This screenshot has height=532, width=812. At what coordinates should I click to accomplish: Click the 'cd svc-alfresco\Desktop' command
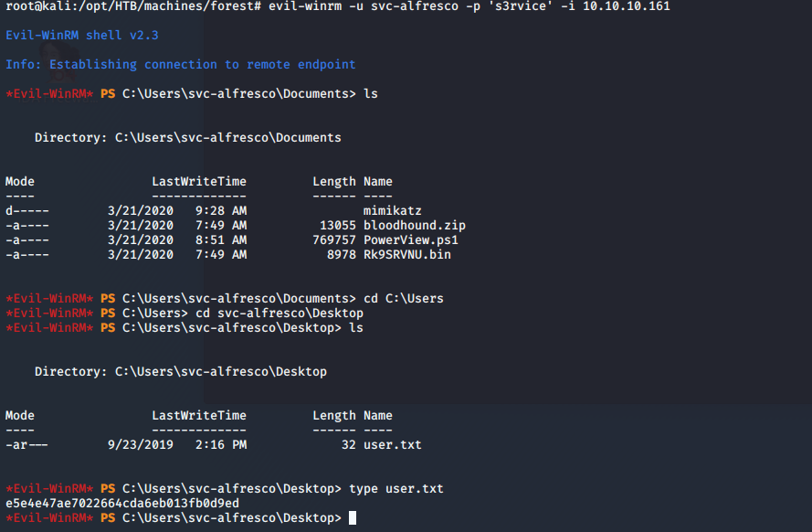(x=279, y=314)
